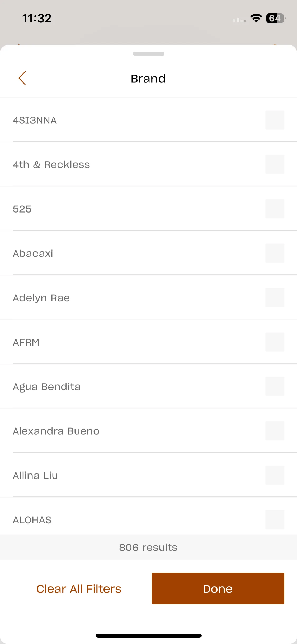
Task: Select the ALOHAS brand checkbox
Action: coord(275,520)
